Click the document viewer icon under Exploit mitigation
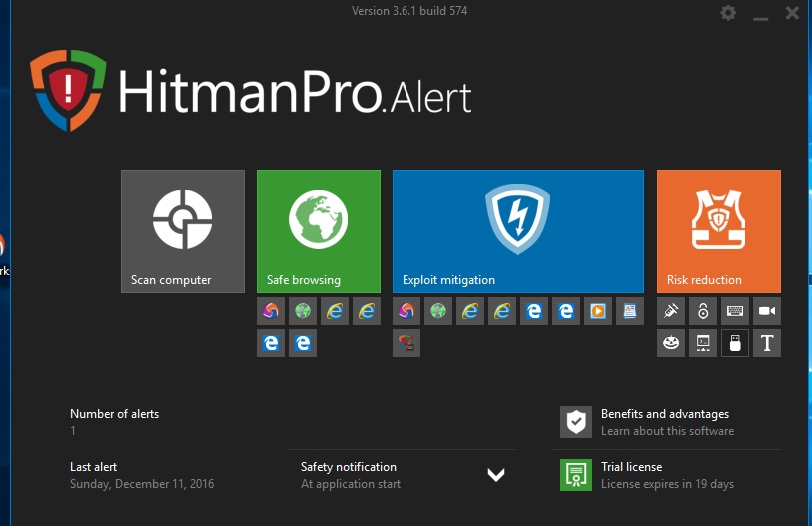 point(630,311)
